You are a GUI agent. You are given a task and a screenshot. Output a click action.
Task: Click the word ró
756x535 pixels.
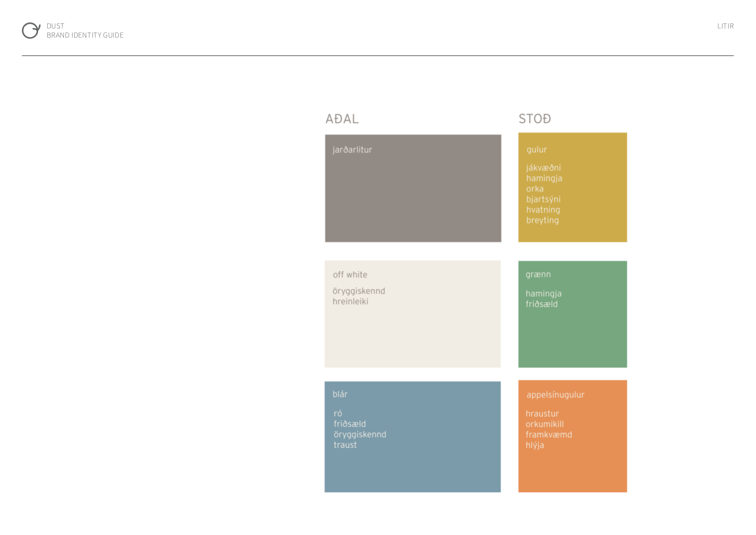(338, 413)
